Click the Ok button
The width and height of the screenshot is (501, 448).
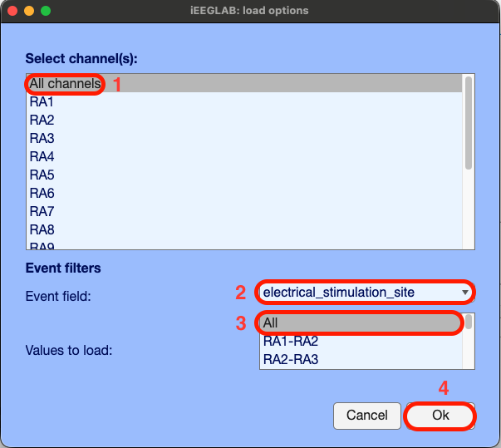pyautogui.click(x=440, y=416)
